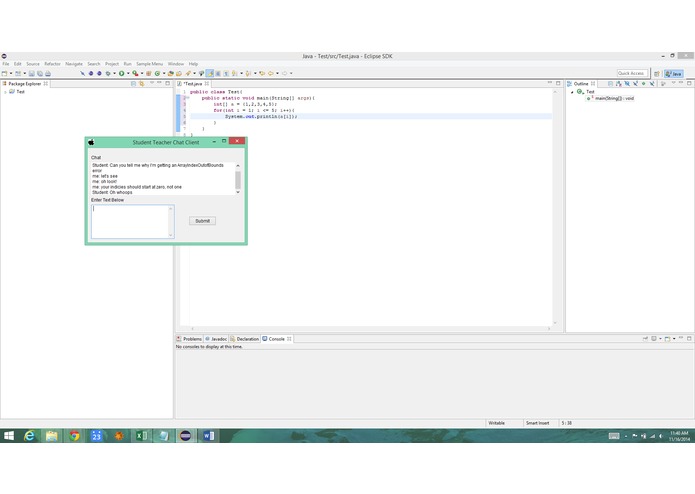The width and height of the screenshot is (695, 494).
Task: Click the Open Type toolbar icon
Action: tap(170, 74)
